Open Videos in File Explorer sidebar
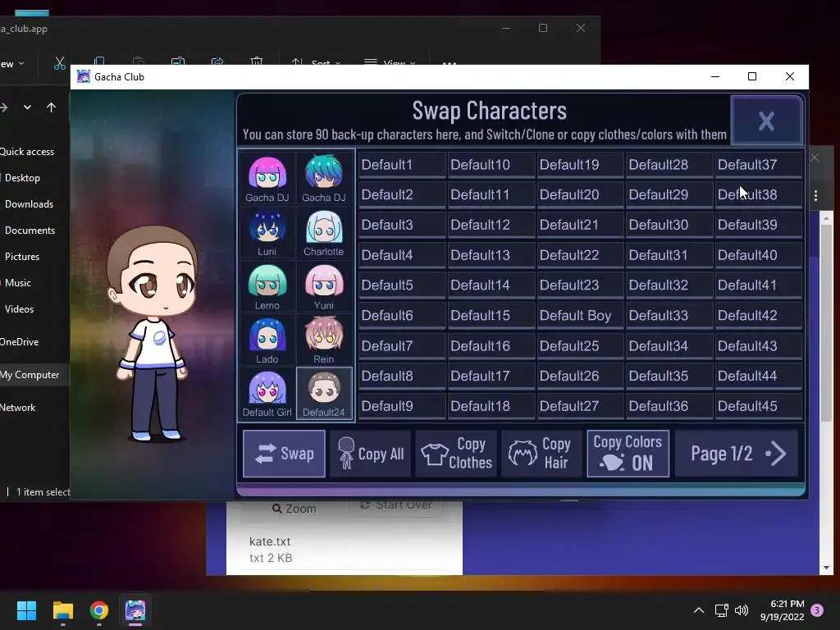The height and width of the screenshot is (630, 840). [x=20, y=309]
